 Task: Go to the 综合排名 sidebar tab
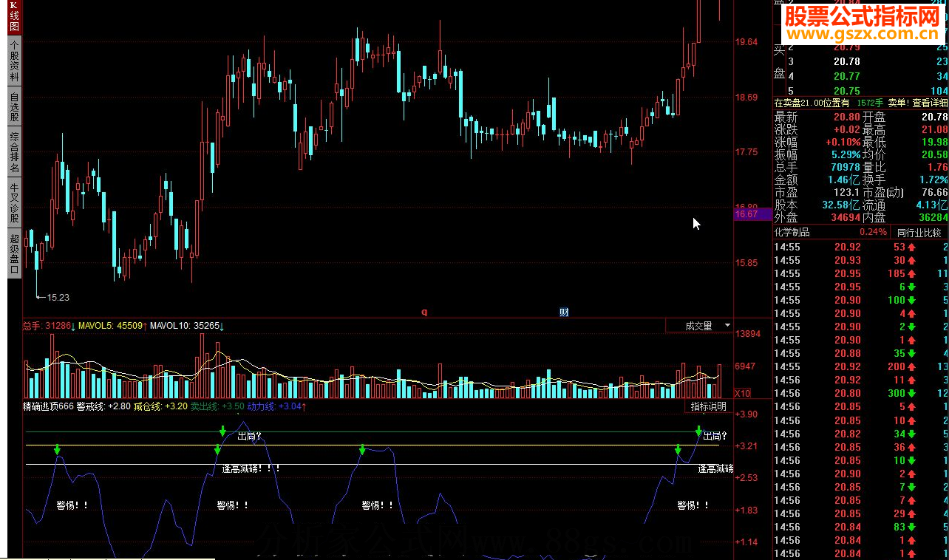tap(14, 151)
